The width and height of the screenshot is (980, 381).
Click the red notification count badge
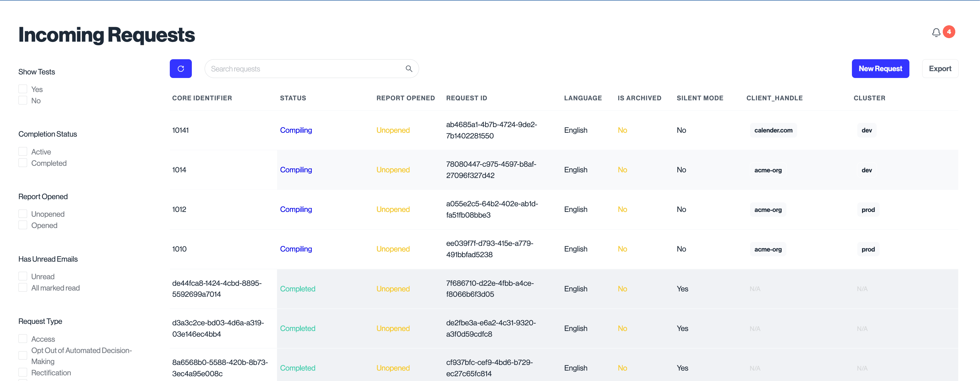coord(949,32)
